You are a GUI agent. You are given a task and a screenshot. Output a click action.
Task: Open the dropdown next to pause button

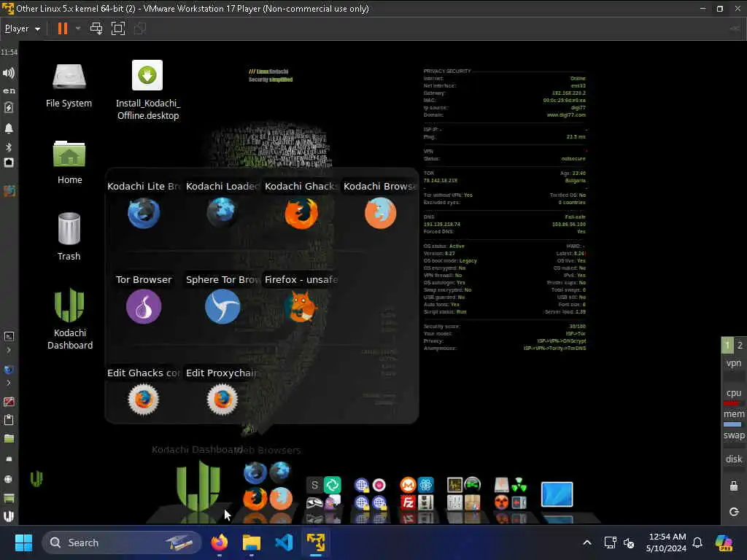(x=78, y=28)
